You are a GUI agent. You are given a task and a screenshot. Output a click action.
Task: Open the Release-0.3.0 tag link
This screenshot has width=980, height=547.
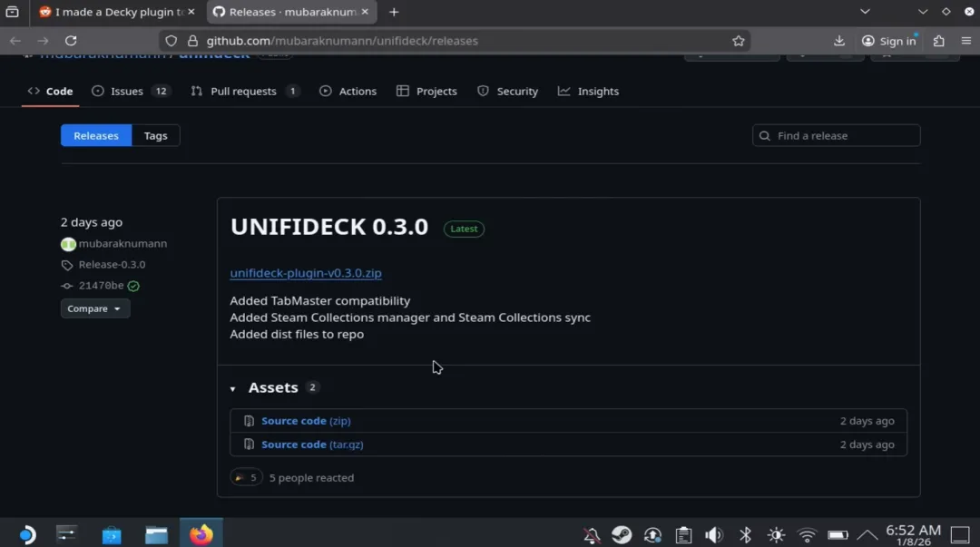(x=112, y=265)
